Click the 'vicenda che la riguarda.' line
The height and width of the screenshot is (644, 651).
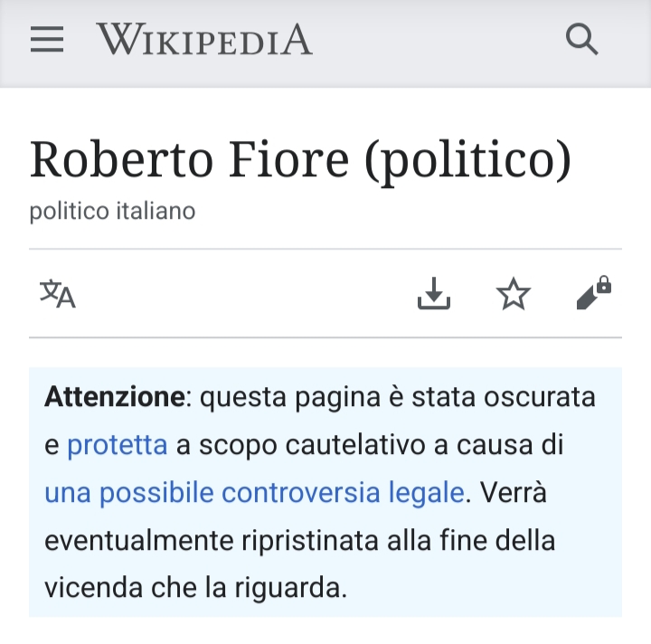point(195,588)
